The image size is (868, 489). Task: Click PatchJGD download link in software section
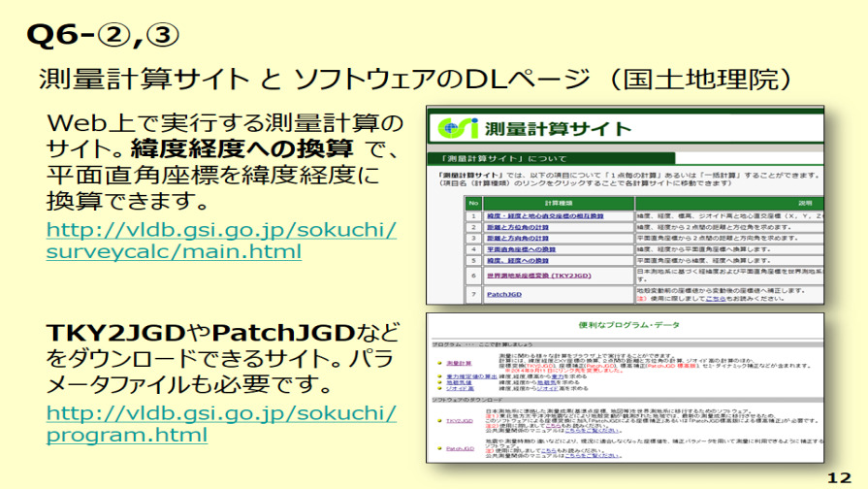(459, 448)
